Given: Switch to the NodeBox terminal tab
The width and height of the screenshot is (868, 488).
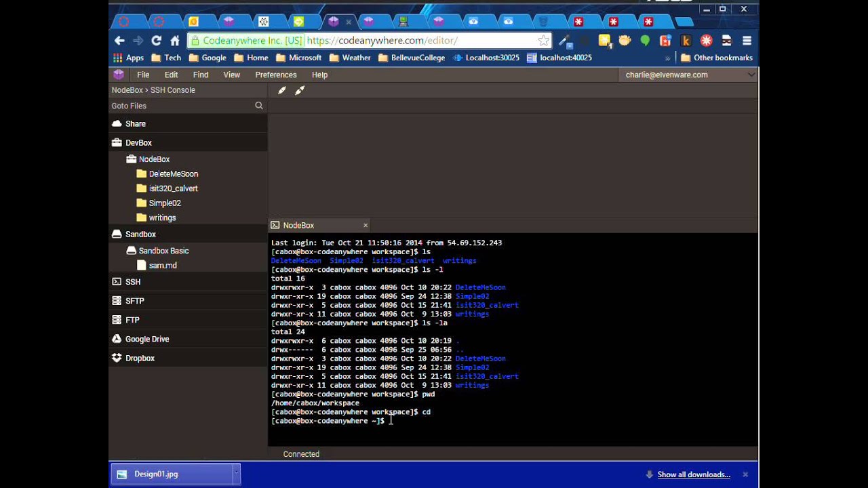Looking at the screenshot, I should (x=319, y=225).
